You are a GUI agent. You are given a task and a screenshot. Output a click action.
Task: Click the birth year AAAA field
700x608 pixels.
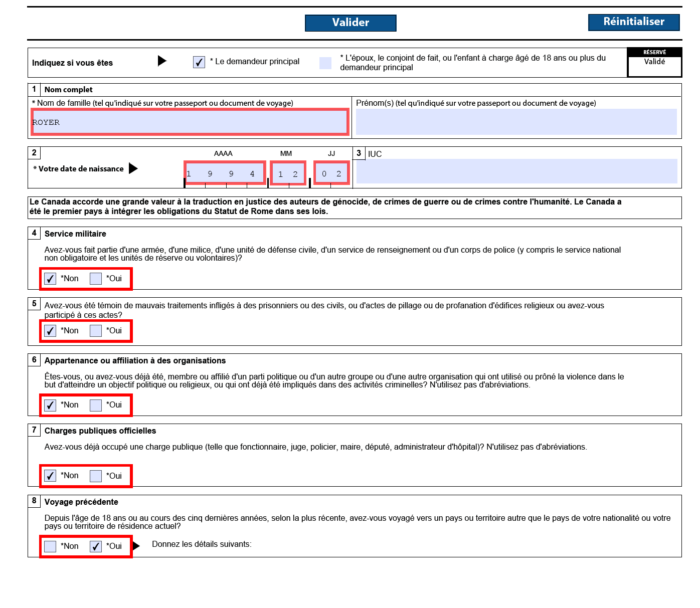(x=225, y=173)
